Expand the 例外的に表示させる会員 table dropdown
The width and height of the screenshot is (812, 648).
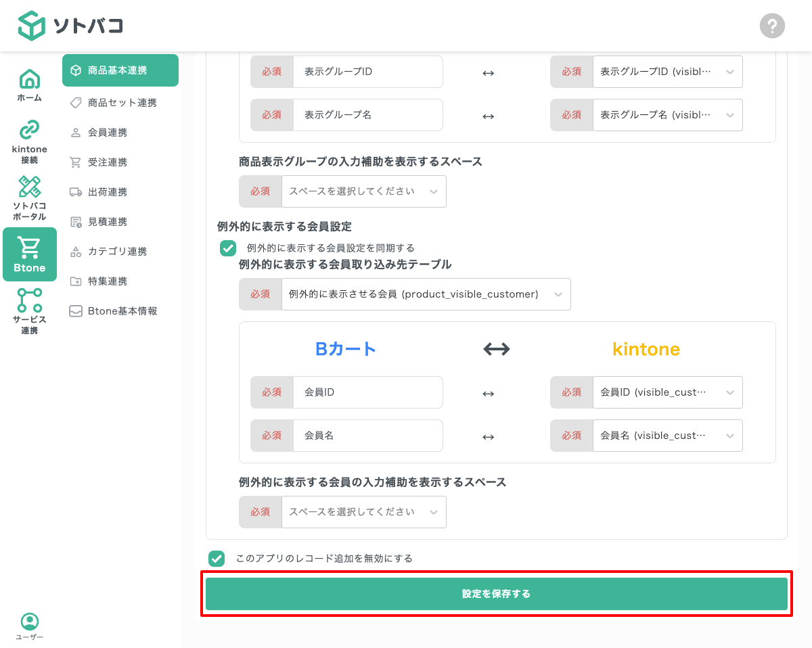click(x=426, y=294)
